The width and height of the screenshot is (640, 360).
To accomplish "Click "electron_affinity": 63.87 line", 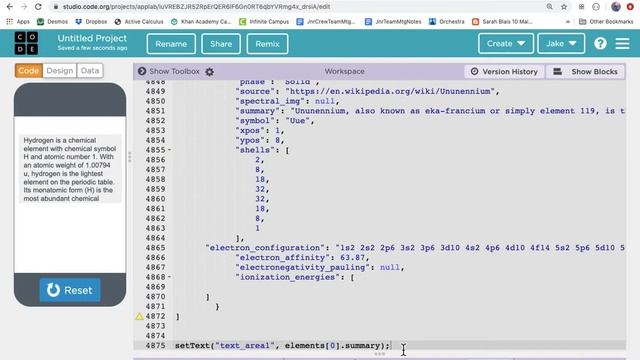I will [302, 258].
